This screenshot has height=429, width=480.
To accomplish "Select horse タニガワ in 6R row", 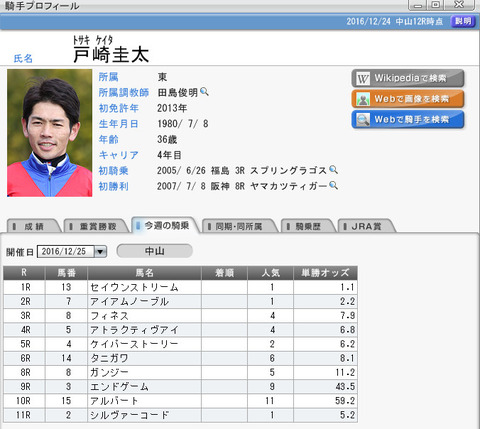I will 109,358.
